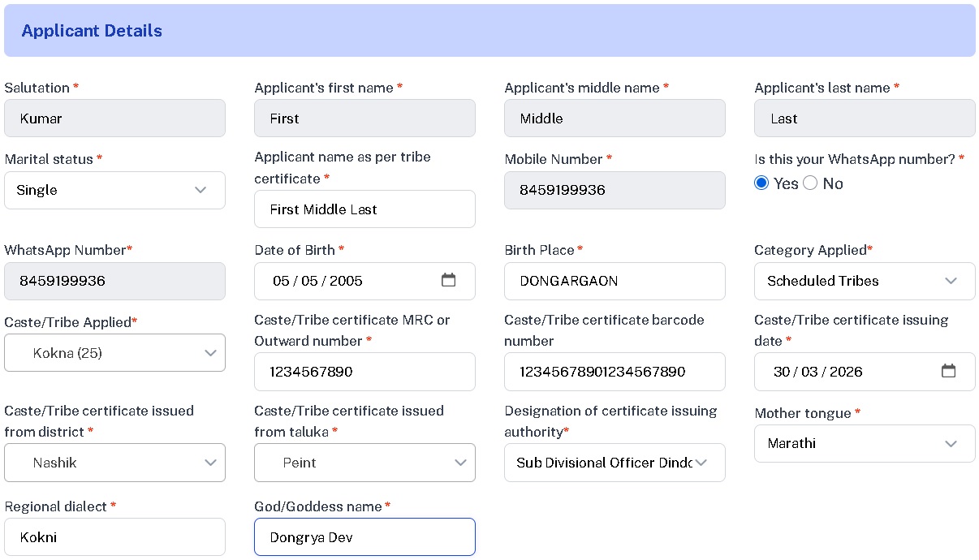Image resolution: width=979 pixels, height=560 pixels.
Task: Expand the Designation of issuing authority dropdown
Action: pyautogui.click(x=615, y=463)
